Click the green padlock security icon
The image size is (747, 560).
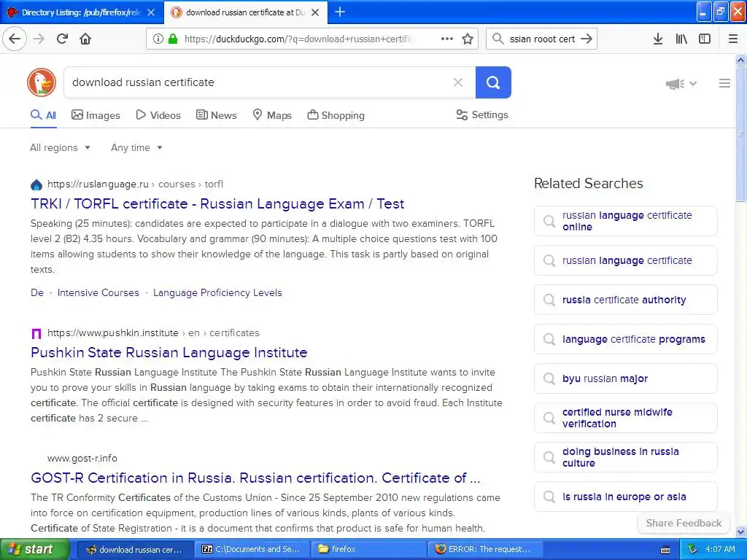click(x=173, y=39)
